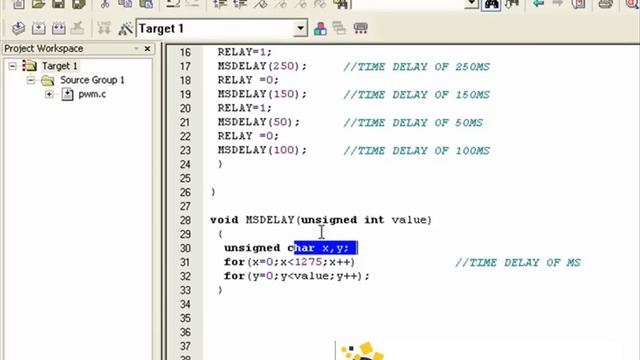Click the Print icon

pos(605,4)
